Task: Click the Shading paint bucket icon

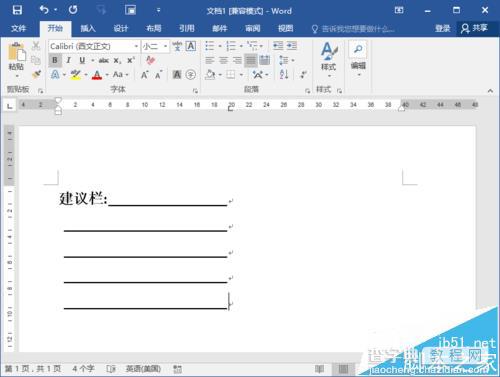Action: (x=210, y=74)
